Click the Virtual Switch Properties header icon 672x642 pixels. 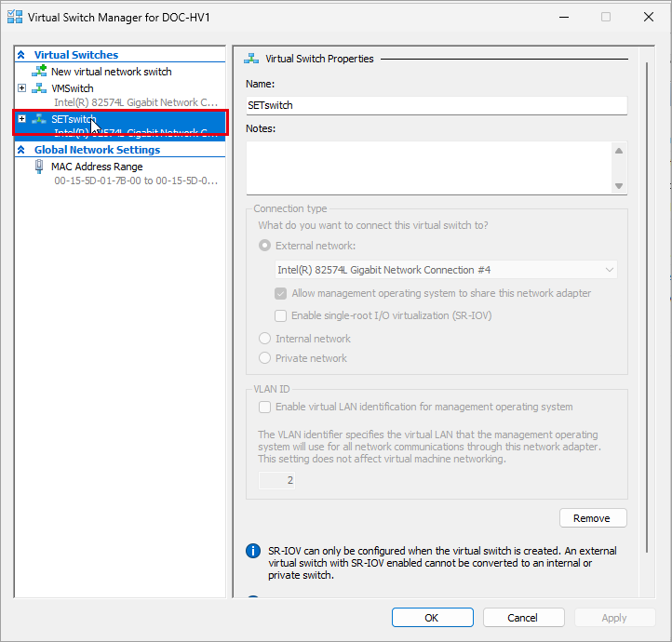pyautogui.click(x=251, y=59)
